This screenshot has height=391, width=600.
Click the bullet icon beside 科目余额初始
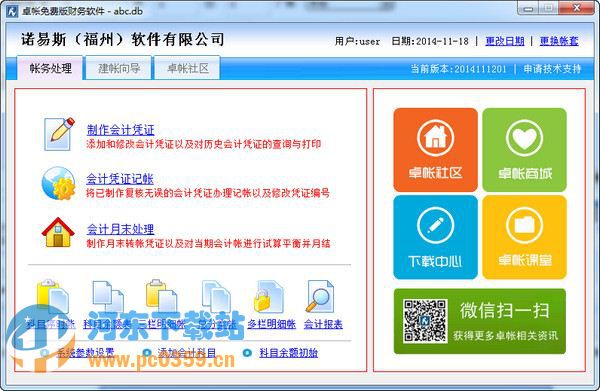pyautogui.click(x=248, y=352)
